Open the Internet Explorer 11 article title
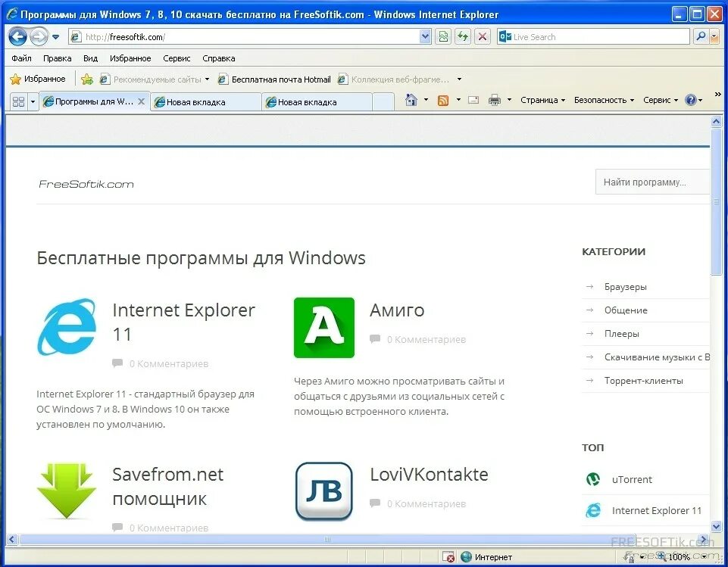 (x=184, y=322)
